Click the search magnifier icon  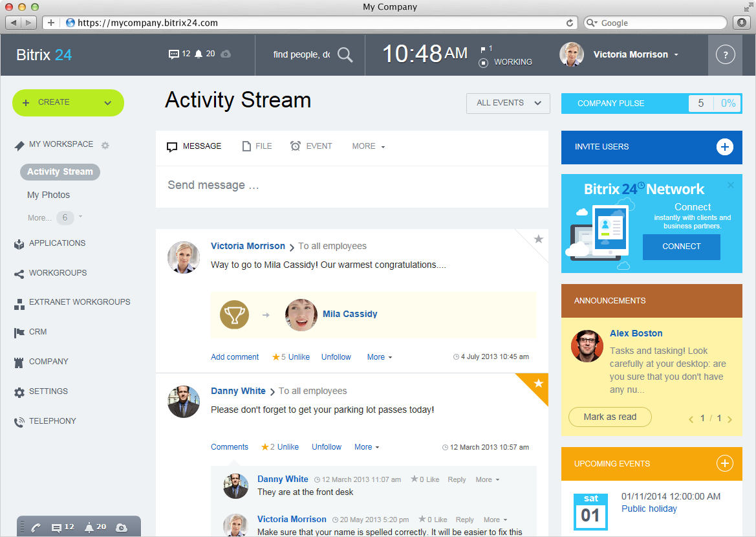pos(345,54)
